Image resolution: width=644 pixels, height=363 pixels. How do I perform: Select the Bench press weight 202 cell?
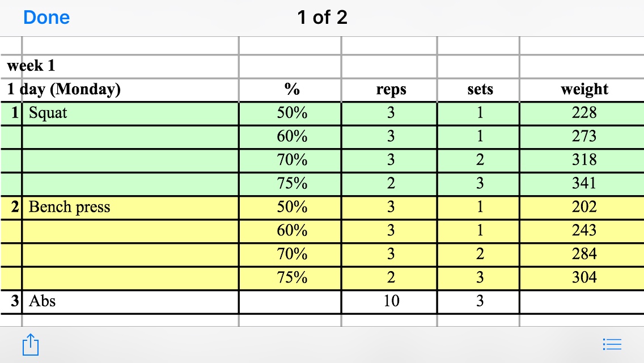[x=584, y=207]
